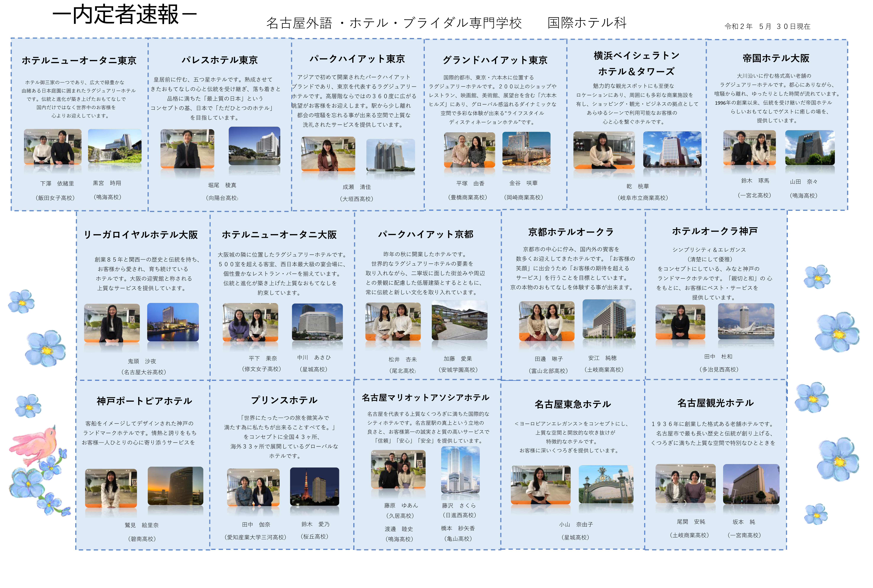Click the 京都ホテルオークラ heading
This screenshot has height=588, width=873.
coord(571,232)
